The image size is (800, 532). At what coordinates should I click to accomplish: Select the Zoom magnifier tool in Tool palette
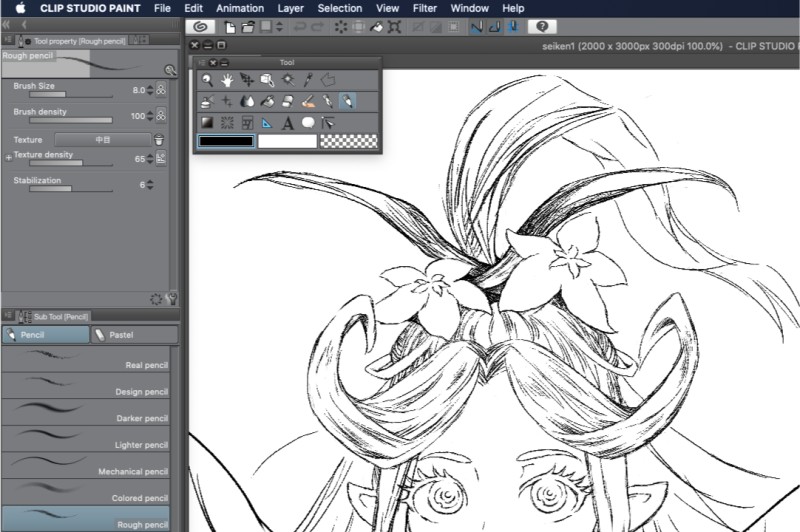(207, 79)
